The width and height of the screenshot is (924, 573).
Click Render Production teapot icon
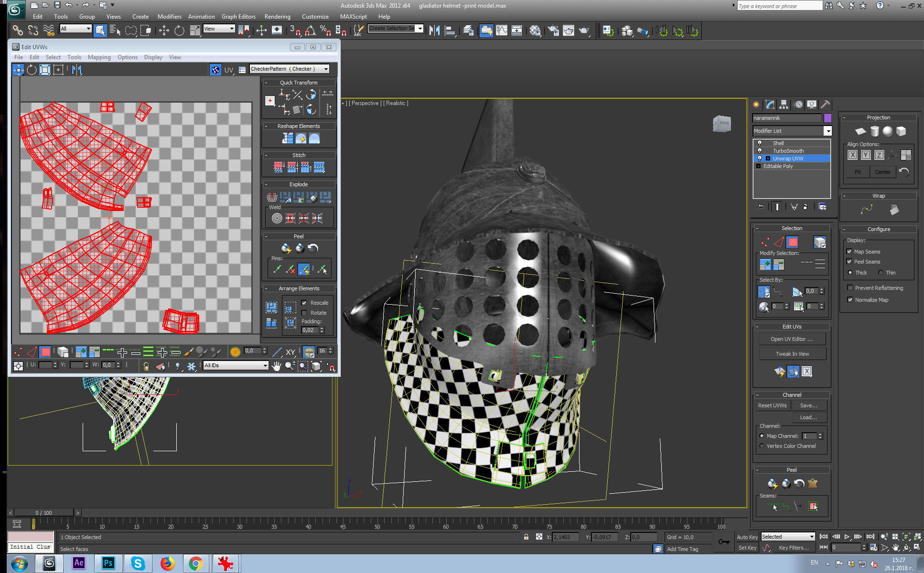click(x=584, y=31)
